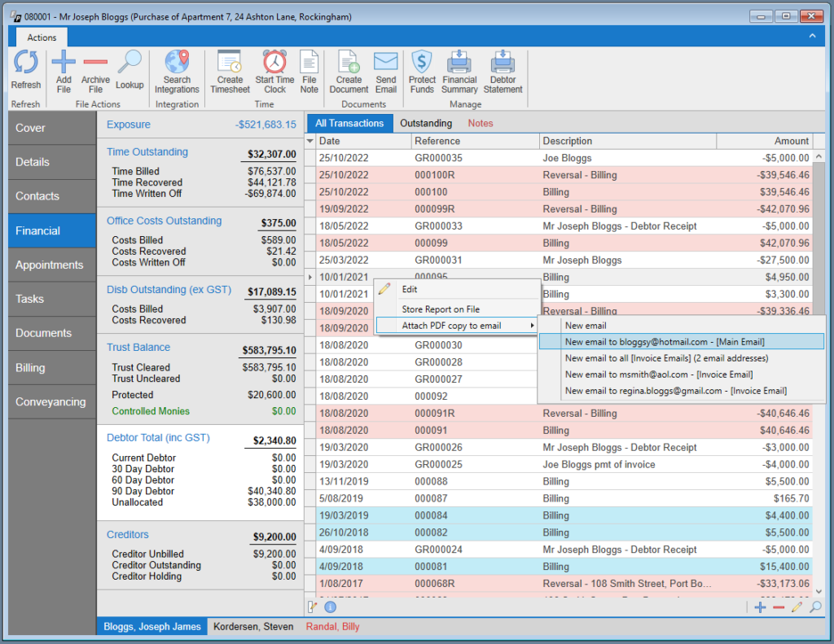Click the blue info icon below grid

(330, 607)
